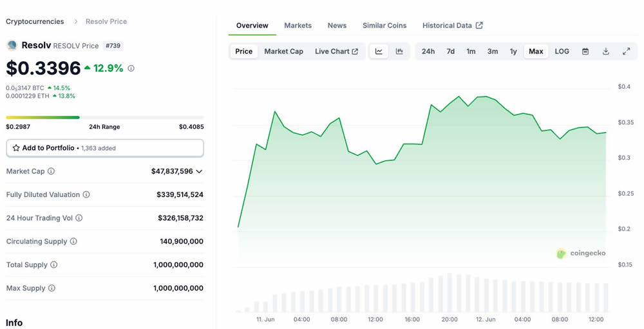Image resolution: width=644 pixels, height=329 pixels.
Task: Toggle LOG scale on chart
Action: point(562,52)
